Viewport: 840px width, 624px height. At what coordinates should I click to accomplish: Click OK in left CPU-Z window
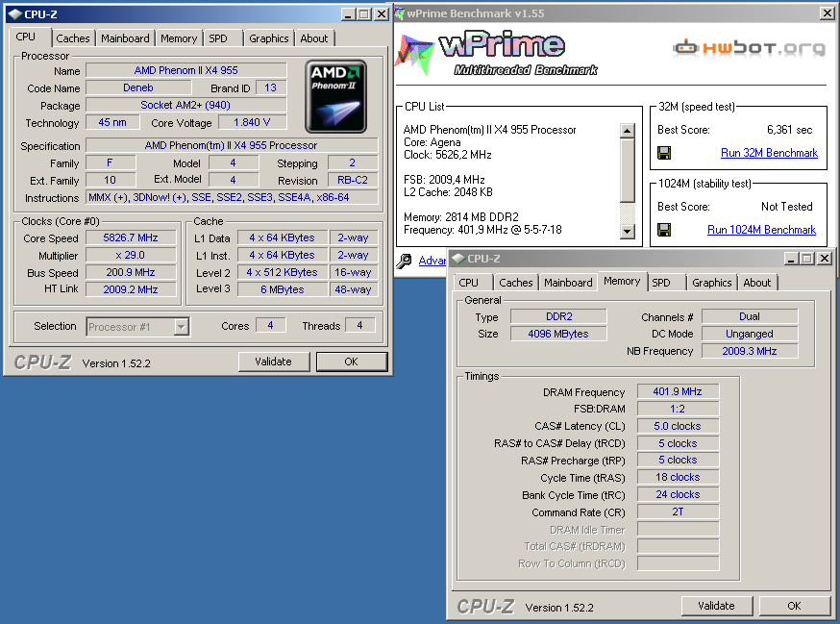pyautogui.click(x=352, y=362)
